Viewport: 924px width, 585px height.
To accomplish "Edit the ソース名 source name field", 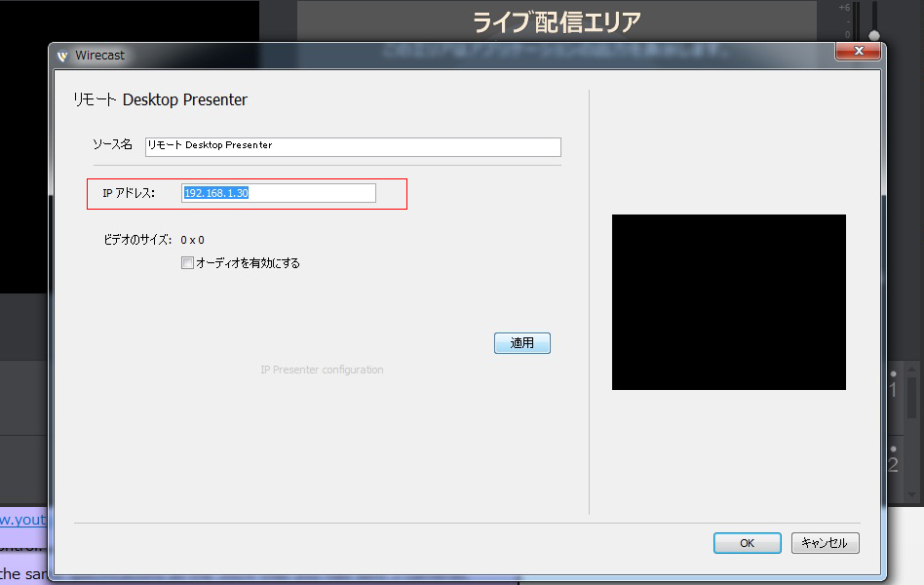I will point(353,147).
